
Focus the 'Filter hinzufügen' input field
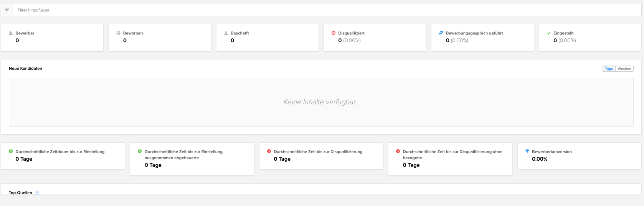(x=327, y=10)
